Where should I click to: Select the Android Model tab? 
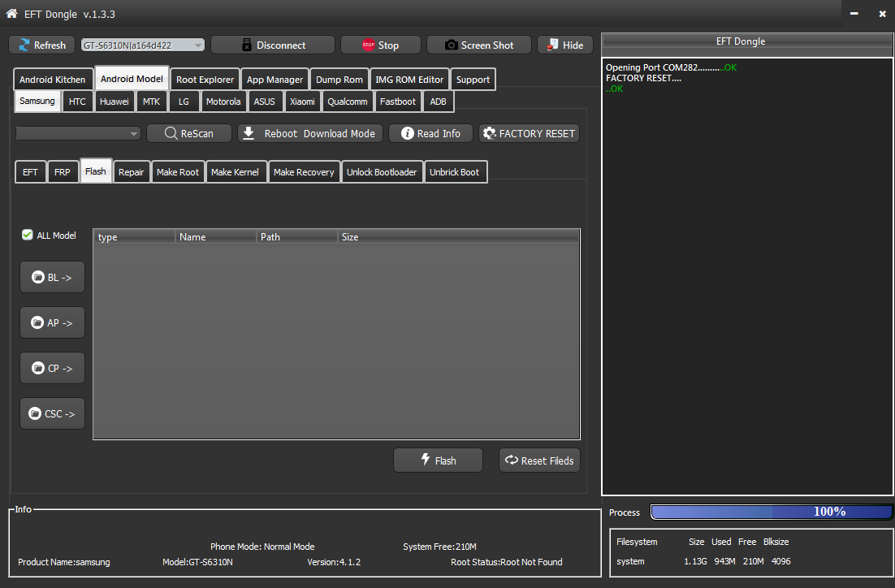click(x=132, y=79)
